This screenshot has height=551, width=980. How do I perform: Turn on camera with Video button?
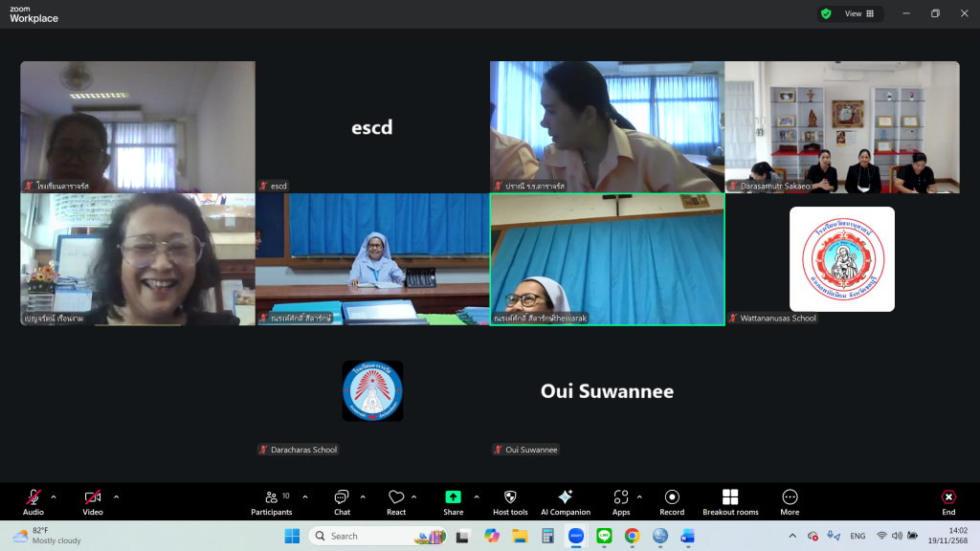(93, 501)
